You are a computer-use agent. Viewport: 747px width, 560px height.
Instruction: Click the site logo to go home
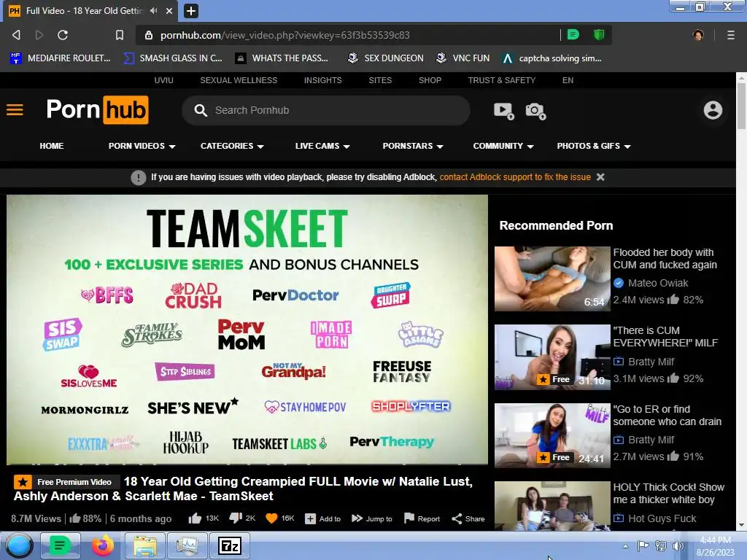(98, 110)
